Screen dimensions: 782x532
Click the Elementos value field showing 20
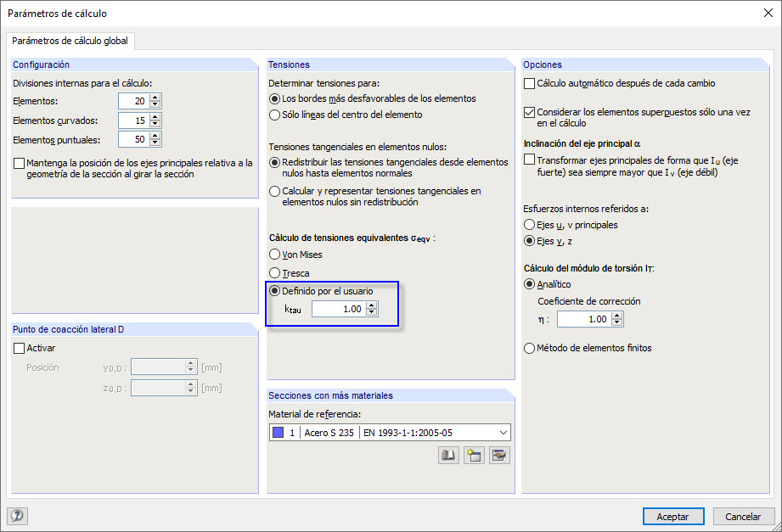[134, 101]
